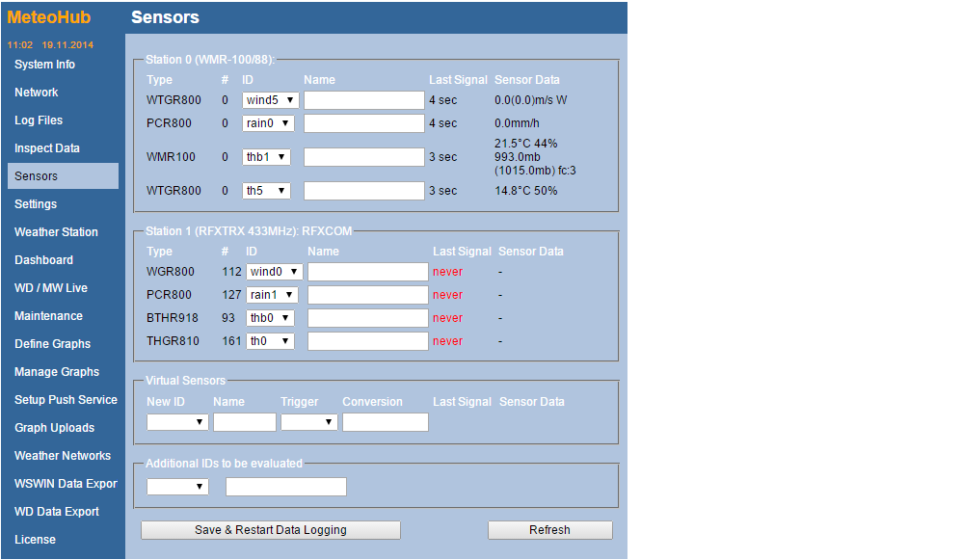This screenshot has height=560, width=961.
Task: Click Save & Restart Data Logging button
Action: (x=270, y=530)
